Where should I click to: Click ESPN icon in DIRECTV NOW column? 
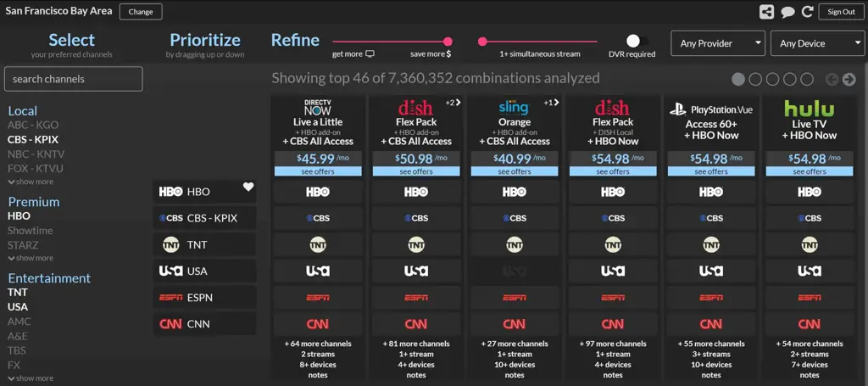tap(318, 298)
